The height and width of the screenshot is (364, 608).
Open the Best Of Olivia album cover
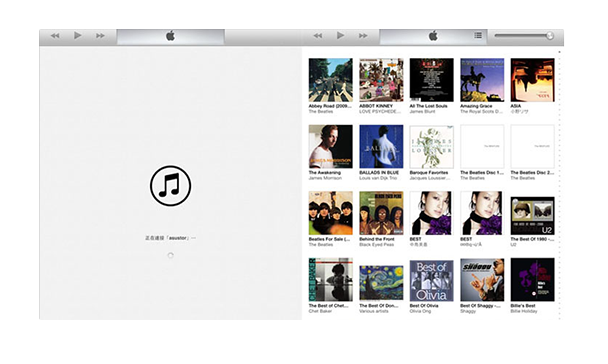[x=432, y=281]
